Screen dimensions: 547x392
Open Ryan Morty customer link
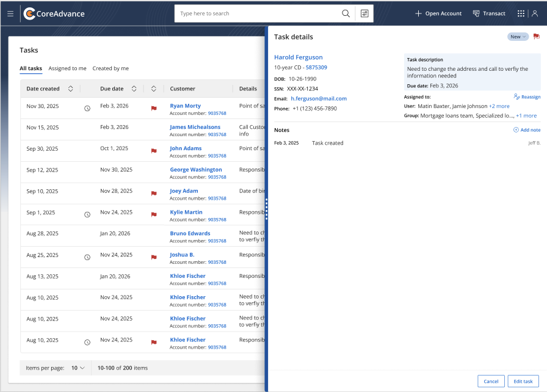[185, 106]
